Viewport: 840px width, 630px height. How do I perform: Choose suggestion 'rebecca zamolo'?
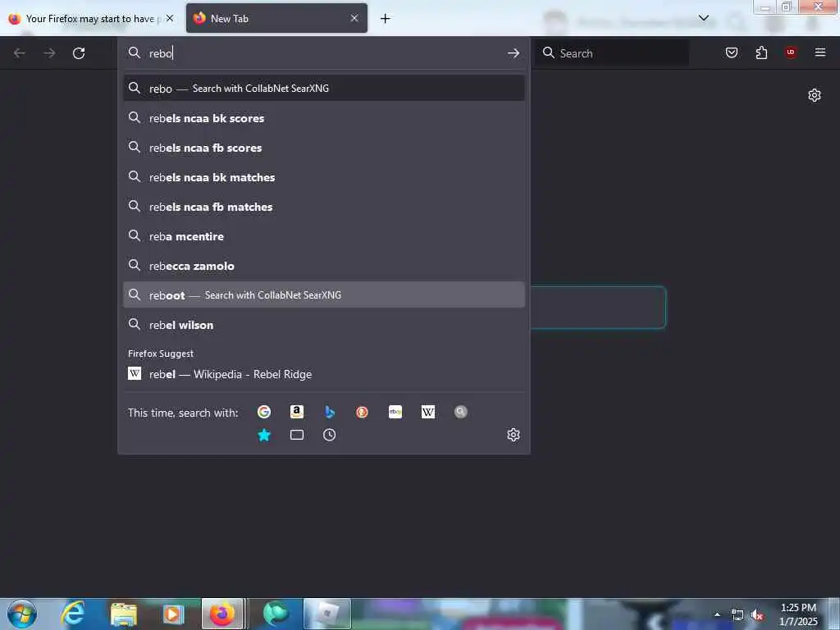tap(323, 265)
